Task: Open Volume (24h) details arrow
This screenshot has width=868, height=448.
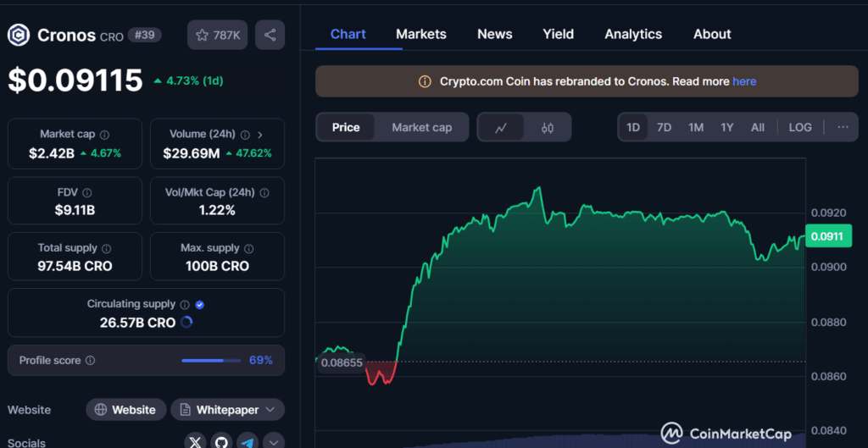Action: [261, 135]
